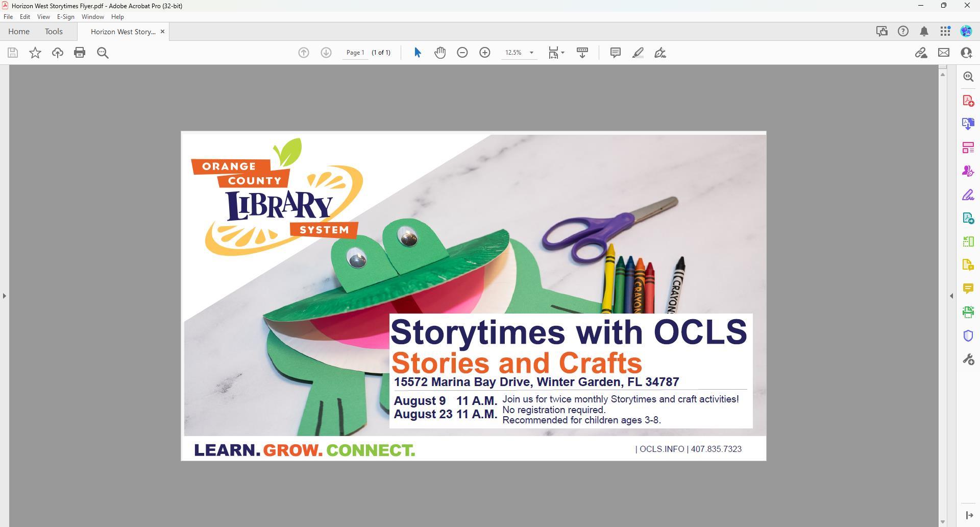The width and height of the screenshot is (980, 527).
Task: Open the notifications bell
Action: [924, 32]
